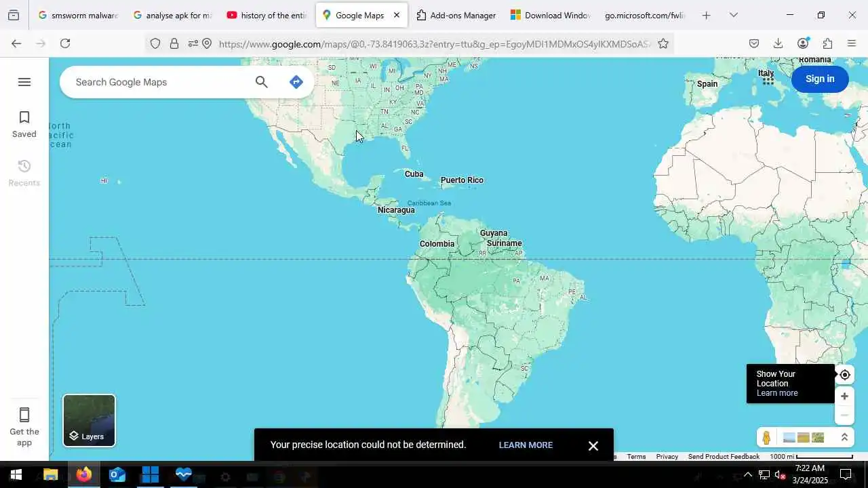
Task: Bookmark this page with star icon
Action: [663, 43]
